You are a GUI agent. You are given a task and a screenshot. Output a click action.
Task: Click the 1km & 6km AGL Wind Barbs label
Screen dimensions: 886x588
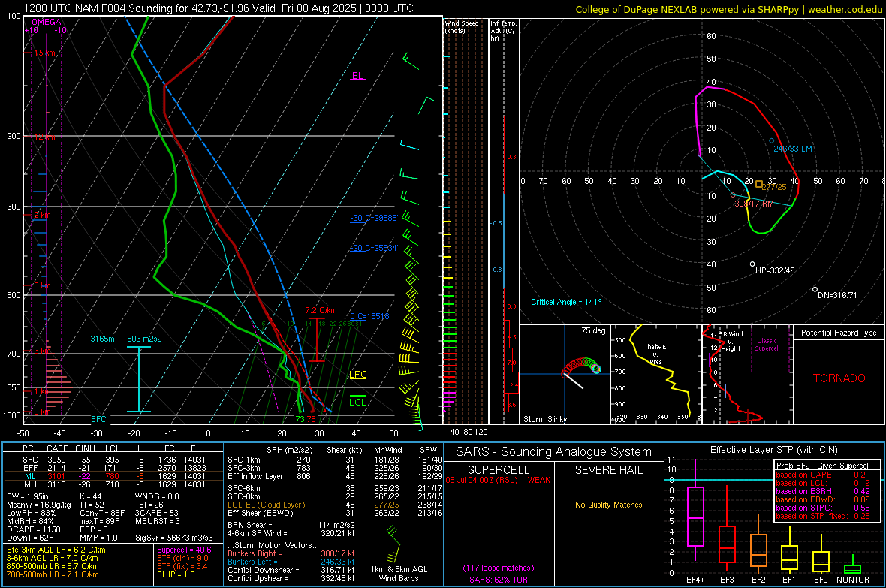coord(399,574)
